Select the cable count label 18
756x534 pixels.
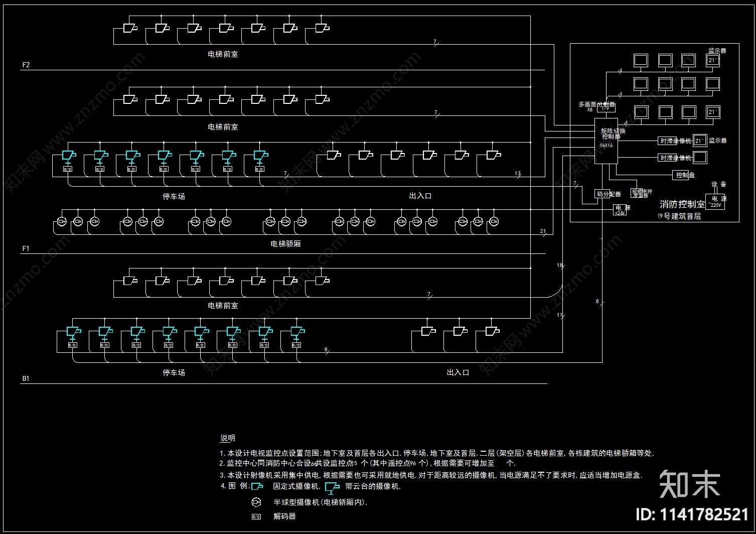coord(560,265)
